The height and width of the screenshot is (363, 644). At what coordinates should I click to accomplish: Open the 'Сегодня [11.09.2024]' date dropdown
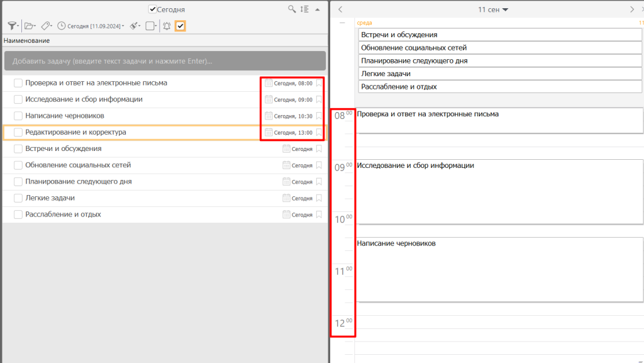coord(91,26)
